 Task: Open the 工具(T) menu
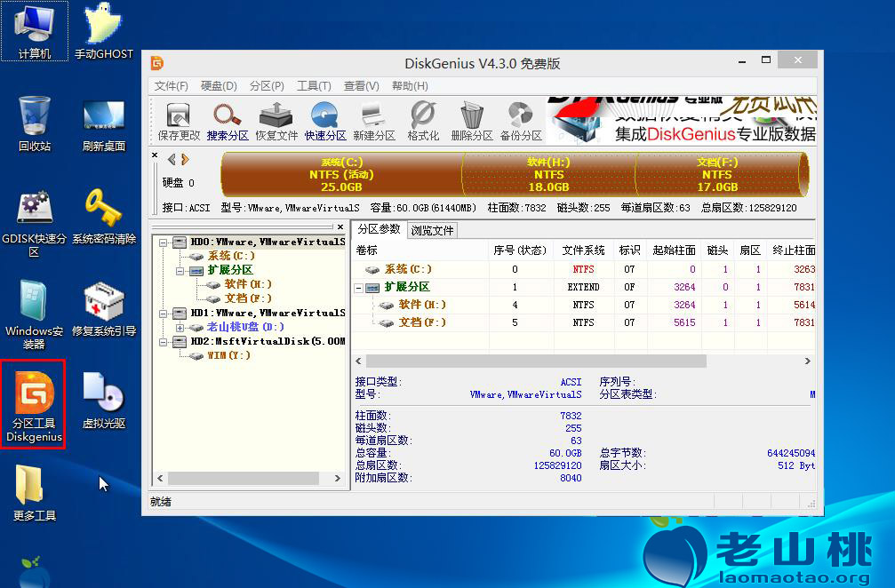314,86
